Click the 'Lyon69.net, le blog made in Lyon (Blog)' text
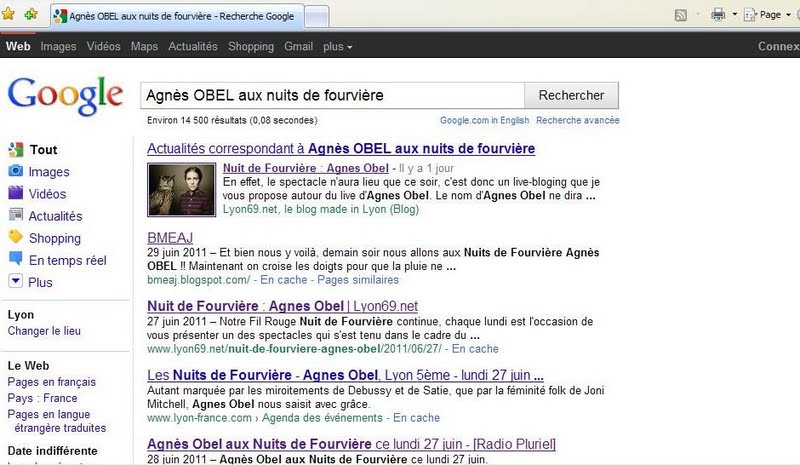The width and height of the screenshot is (800, 465). tap(321, 209)
